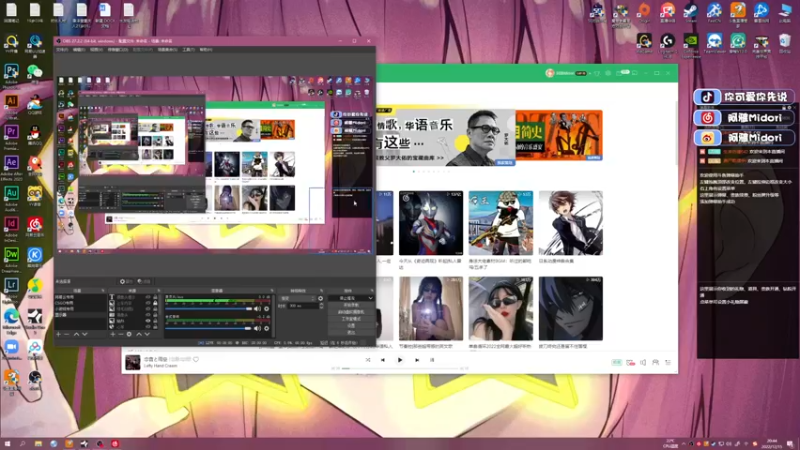This screenshot has height=450, width=800.
Task: Click 开始录制 in OBS controls
Action: (351, 305)
